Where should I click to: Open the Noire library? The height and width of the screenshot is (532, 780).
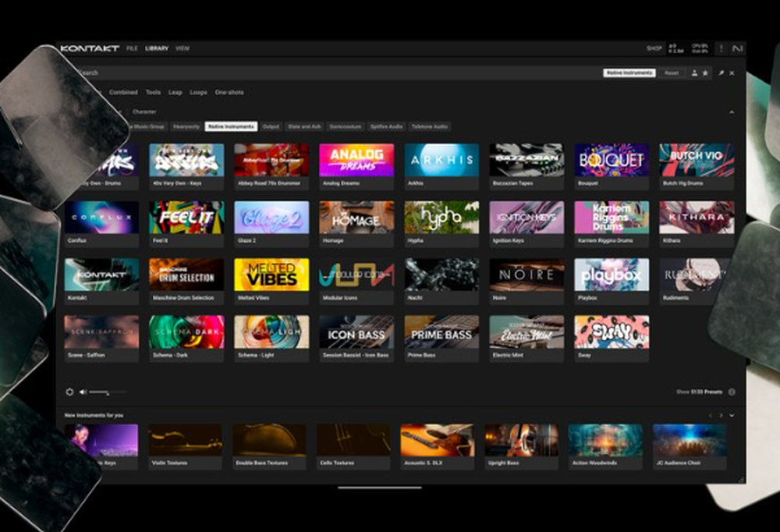pyautogui.click(x=526, y=281)
